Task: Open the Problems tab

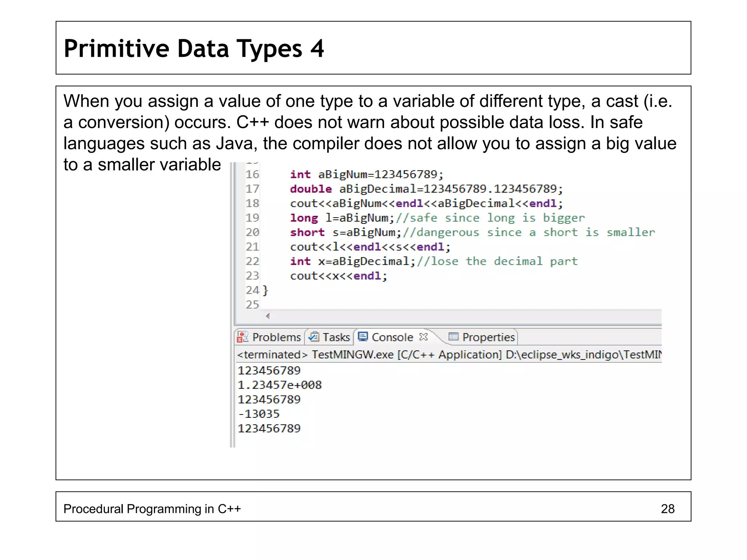Action: (x=269, y=337)
